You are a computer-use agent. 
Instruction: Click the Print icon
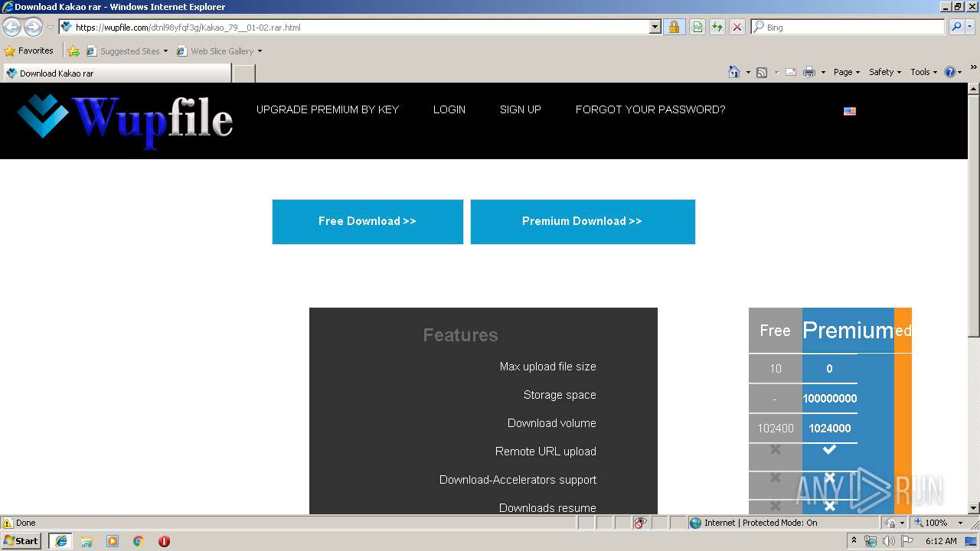[x=809, y=72]
